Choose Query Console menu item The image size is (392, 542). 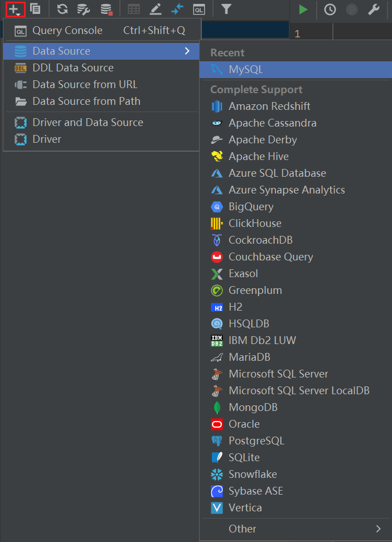101,31
